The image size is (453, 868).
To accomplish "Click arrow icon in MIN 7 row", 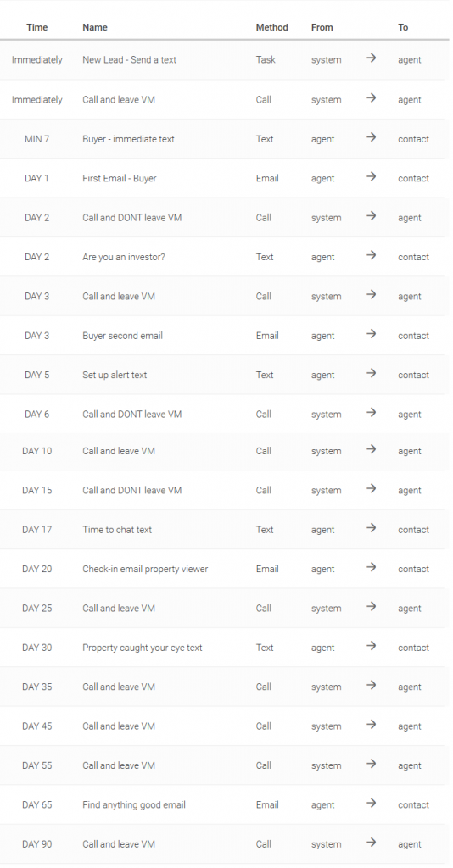I will tap(371, 137).
